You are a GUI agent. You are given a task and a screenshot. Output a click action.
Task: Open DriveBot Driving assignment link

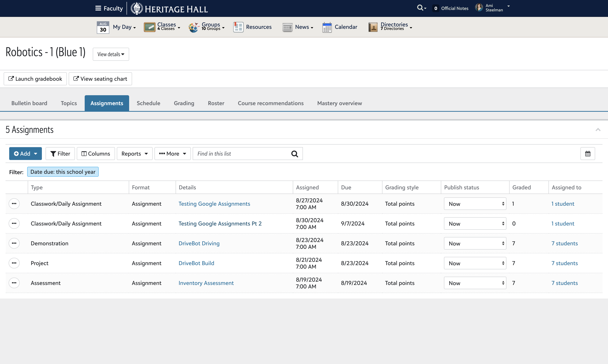199,243
